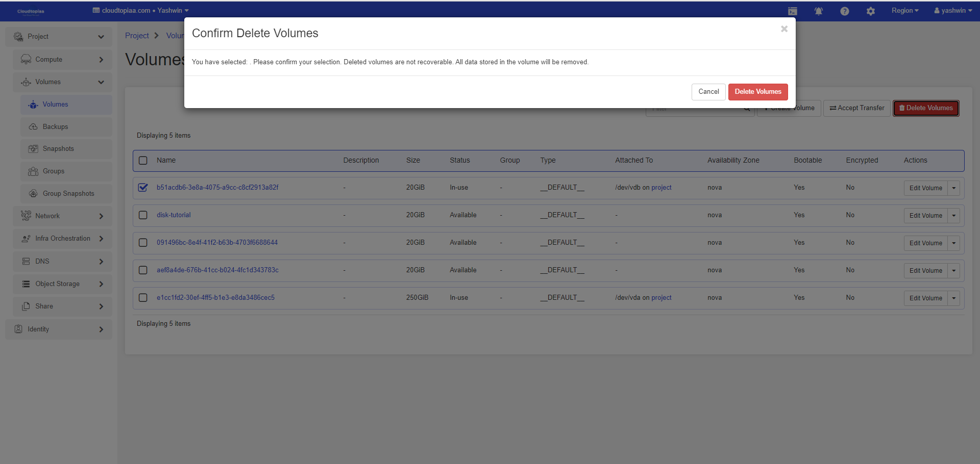Expand actions dropdown arrow for disk-tutorial row
The height and width of the screenshot is (464, 980).
[953, 216]
